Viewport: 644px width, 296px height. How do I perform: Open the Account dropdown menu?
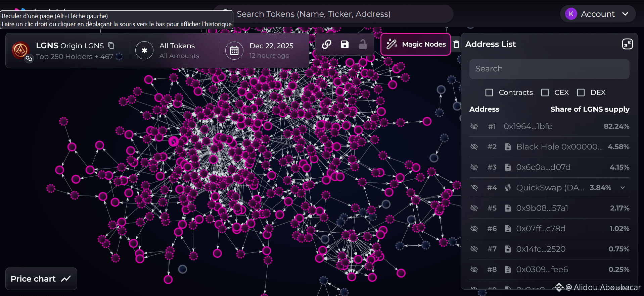click(x=598, y=14)
